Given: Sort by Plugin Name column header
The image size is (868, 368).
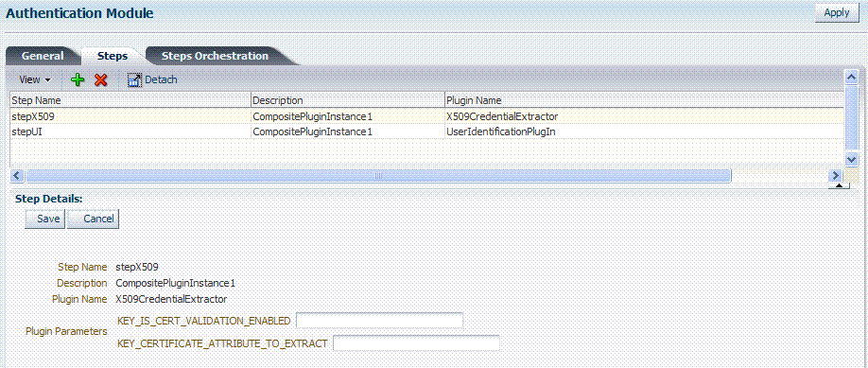Looking at the screenshot, I should click(x=644, y=100).
